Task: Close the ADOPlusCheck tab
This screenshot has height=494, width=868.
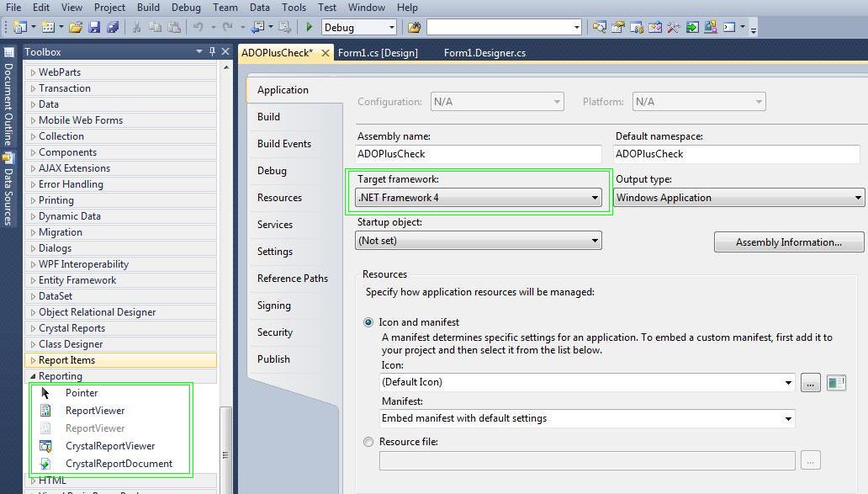Action: (325, 53)
